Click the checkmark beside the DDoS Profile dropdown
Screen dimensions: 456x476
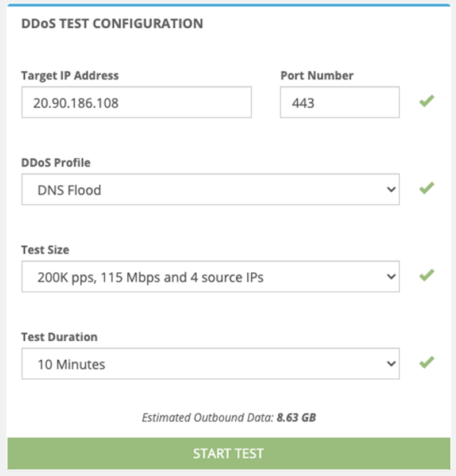tap(426, 188)
